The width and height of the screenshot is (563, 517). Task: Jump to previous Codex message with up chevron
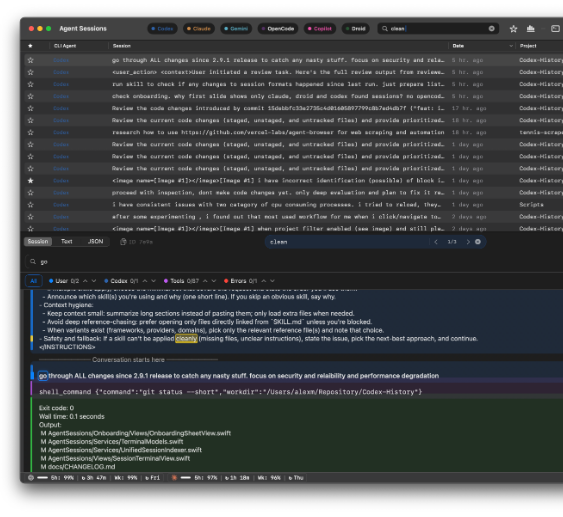tap(145, 281)
